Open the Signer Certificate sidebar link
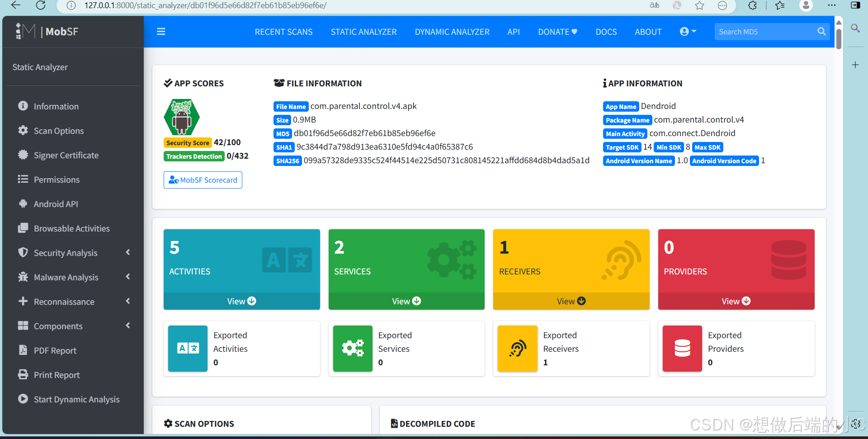The image size is (868, 439). tap(66, 155)
